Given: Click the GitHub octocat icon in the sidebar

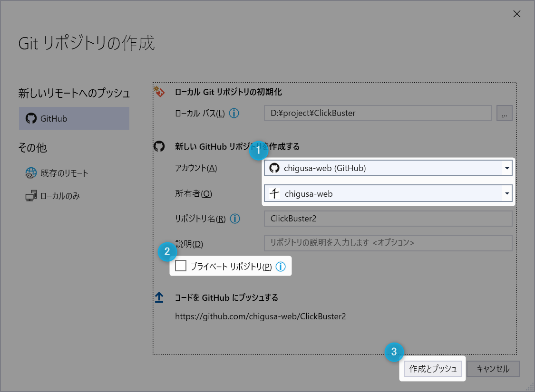Looking at the screenshot, I should [x=31, y=118].
